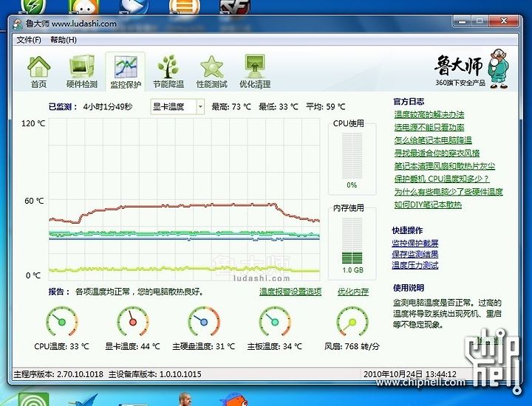Open the blue bird desktop icon below window
Screen dimensions: 532x406
(83, 400)
